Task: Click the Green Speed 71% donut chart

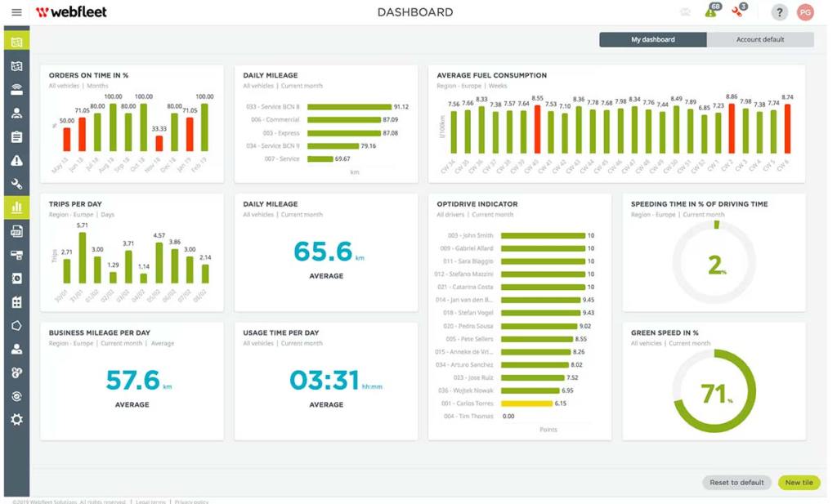Action: (x=714, y=393)
